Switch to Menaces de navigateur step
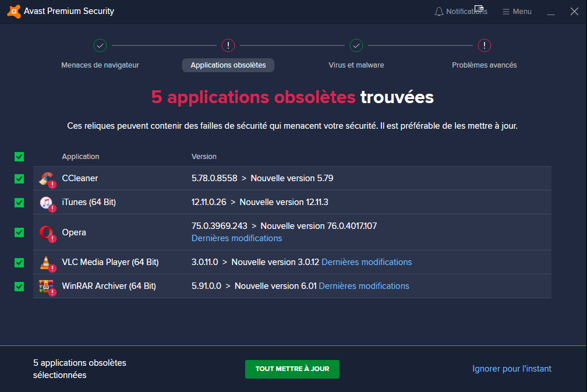587x392 pixels. point(100,65)
